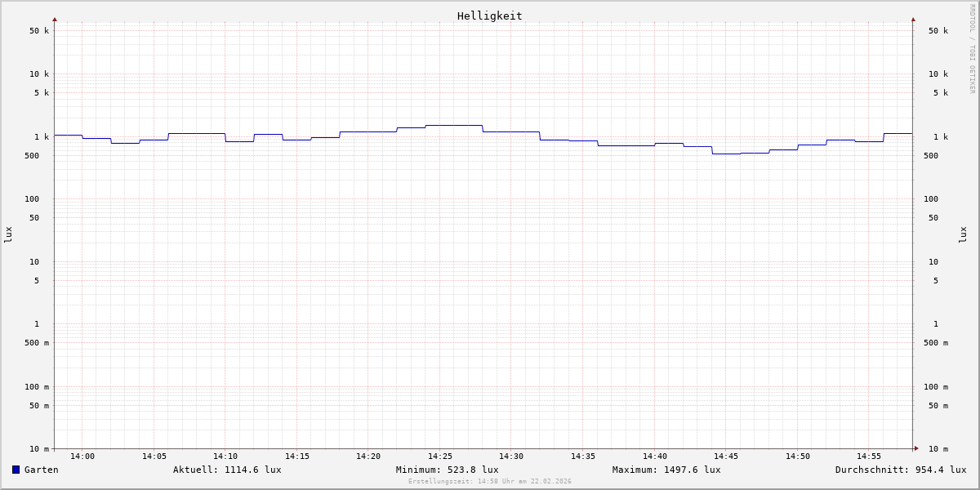
Task: Click the 14:25 time axis label
Action: [440, 457]
